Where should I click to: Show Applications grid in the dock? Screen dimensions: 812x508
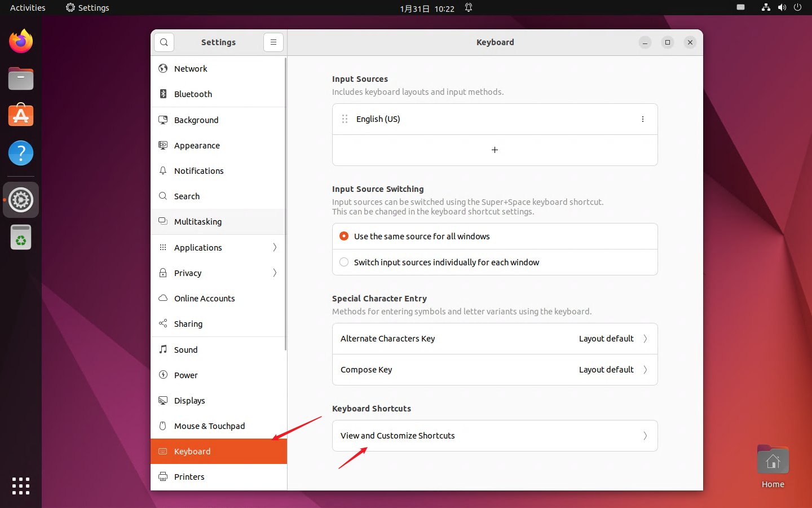(21, 486)
